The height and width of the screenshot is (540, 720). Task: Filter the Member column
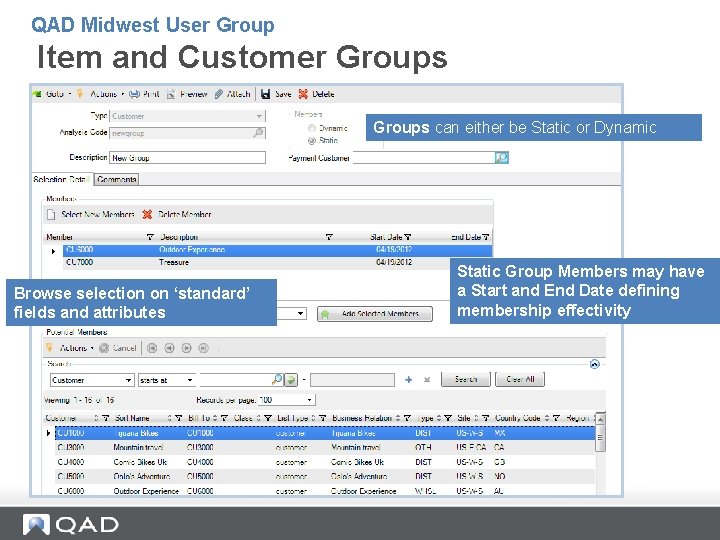coord(150,237)
